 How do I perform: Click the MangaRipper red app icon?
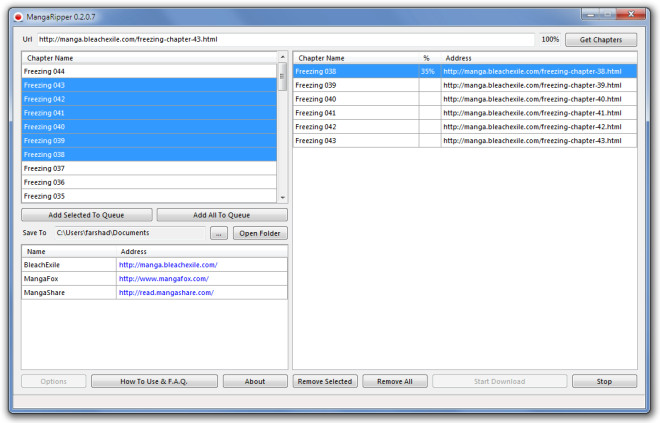18,17
